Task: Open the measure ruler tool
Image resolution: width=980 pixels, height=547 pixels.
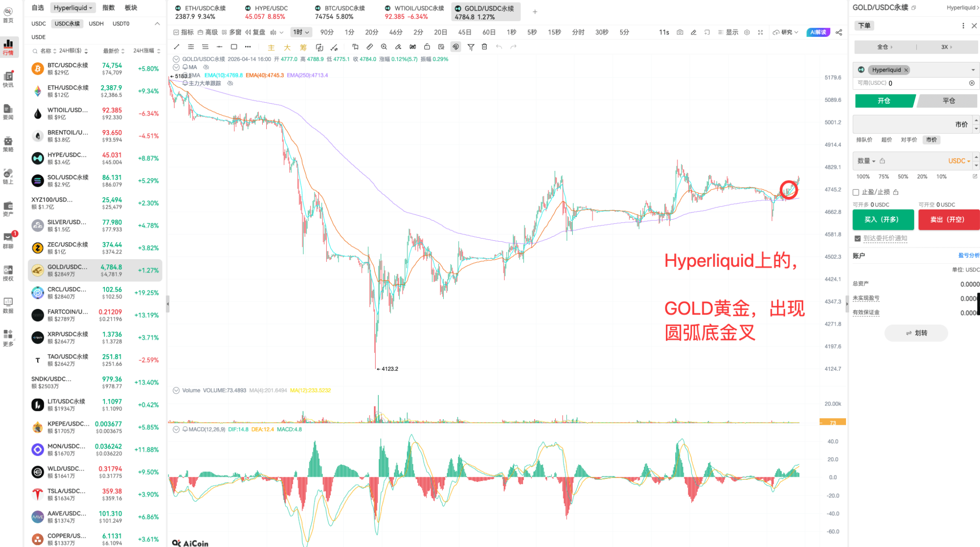Action: pyautogui.click(x=370, y=47)
